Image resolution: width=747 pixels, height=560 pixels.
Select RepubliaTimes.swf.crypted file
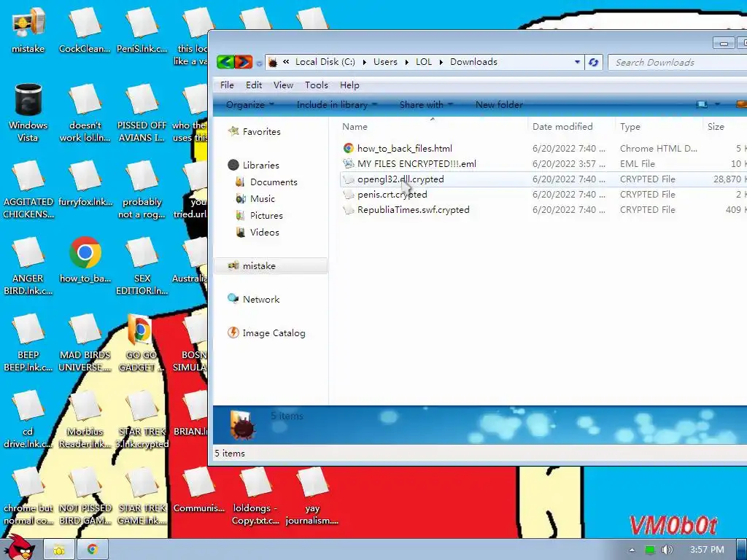click(413, 209)
